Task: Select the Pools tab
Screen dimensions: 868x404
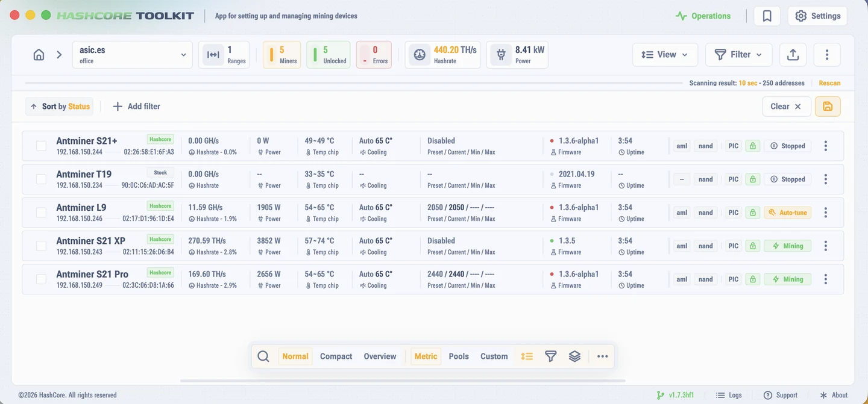Action: point(459,356)
